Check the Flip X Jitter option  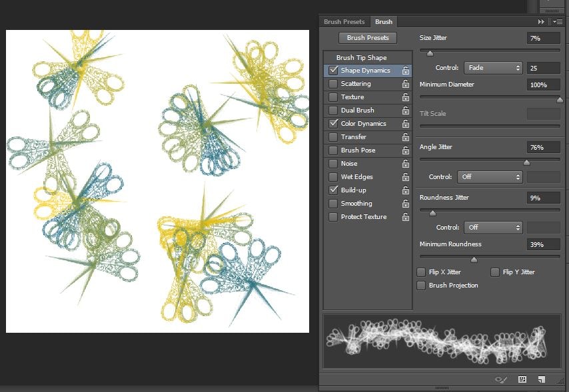(421, 272)
